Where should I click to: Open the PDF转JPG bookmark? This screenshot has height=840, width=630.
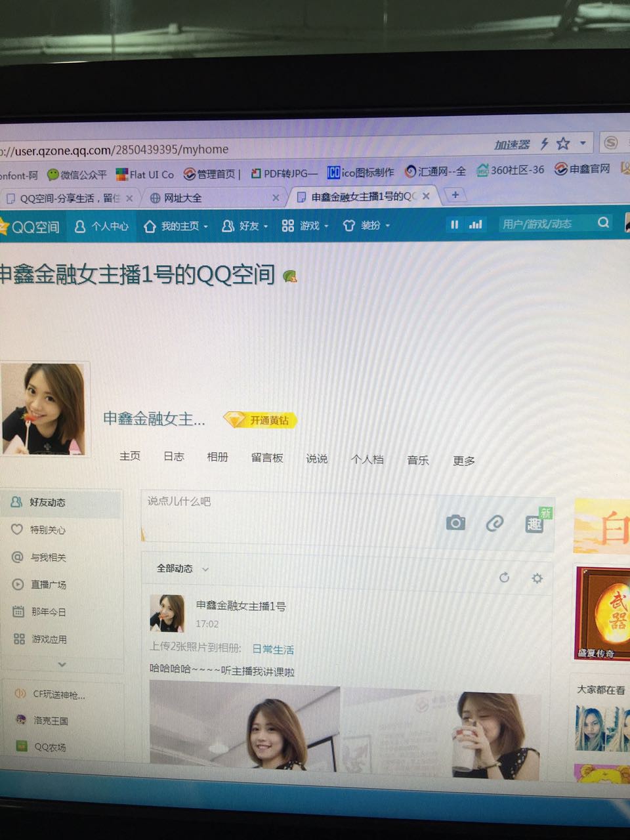tap(284, 173)
